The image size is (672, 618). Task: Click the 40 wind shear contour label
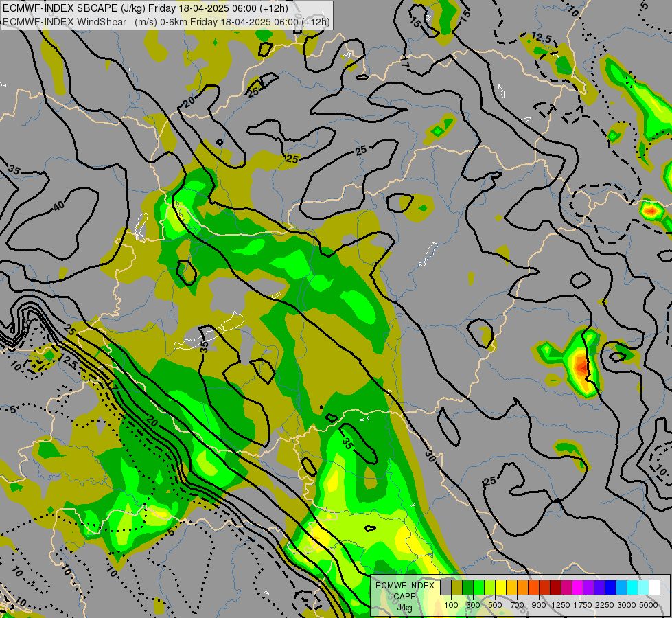59,206
